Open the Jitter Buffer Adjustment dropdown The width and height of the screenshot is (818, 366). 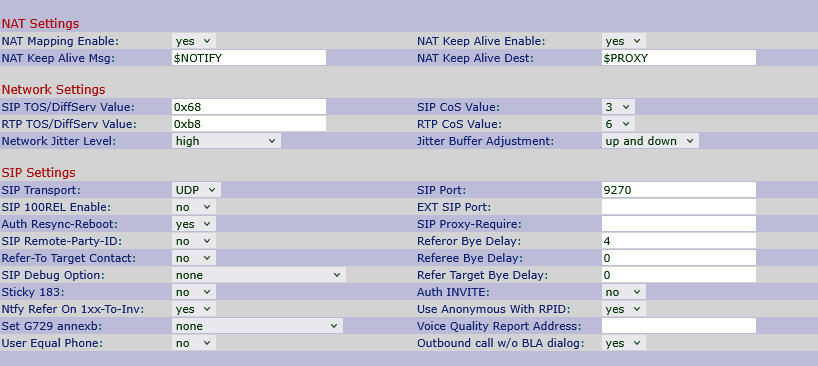pos(650,141)
